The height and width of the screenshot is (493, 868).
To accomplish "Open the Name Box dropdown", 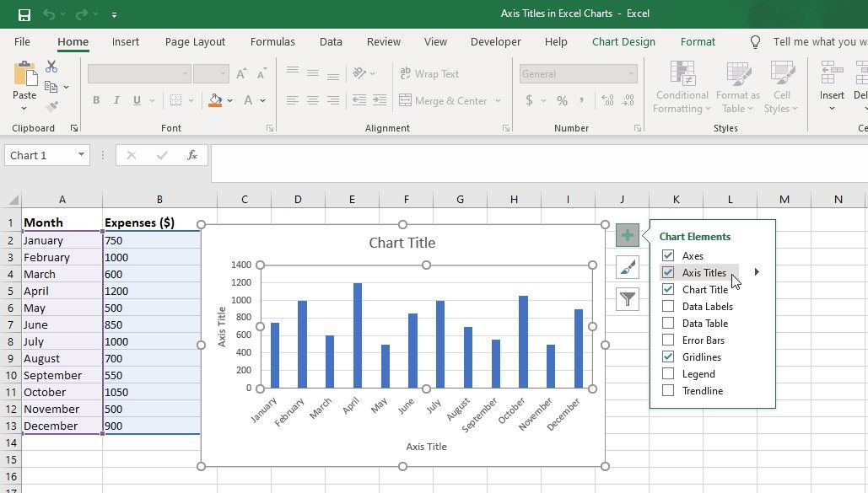I will click(81, 155).
